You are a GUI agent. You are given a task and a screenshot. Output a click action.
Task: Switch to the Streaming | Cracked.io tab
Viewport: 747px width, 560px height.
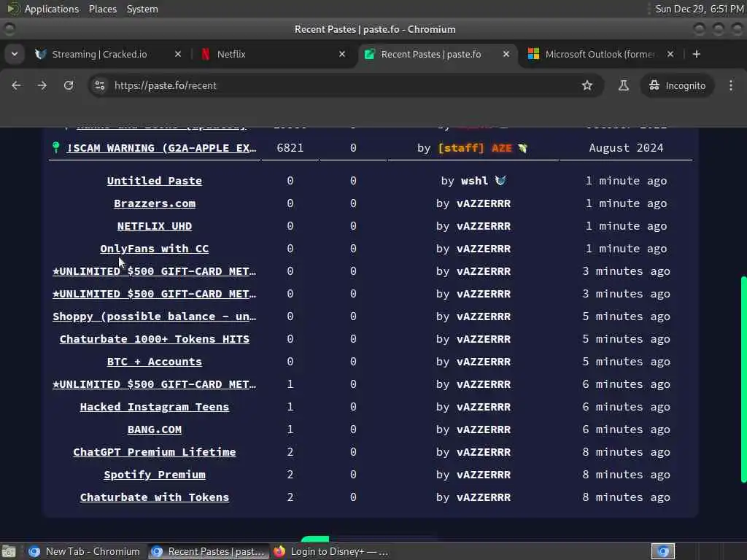click(109, 54)
